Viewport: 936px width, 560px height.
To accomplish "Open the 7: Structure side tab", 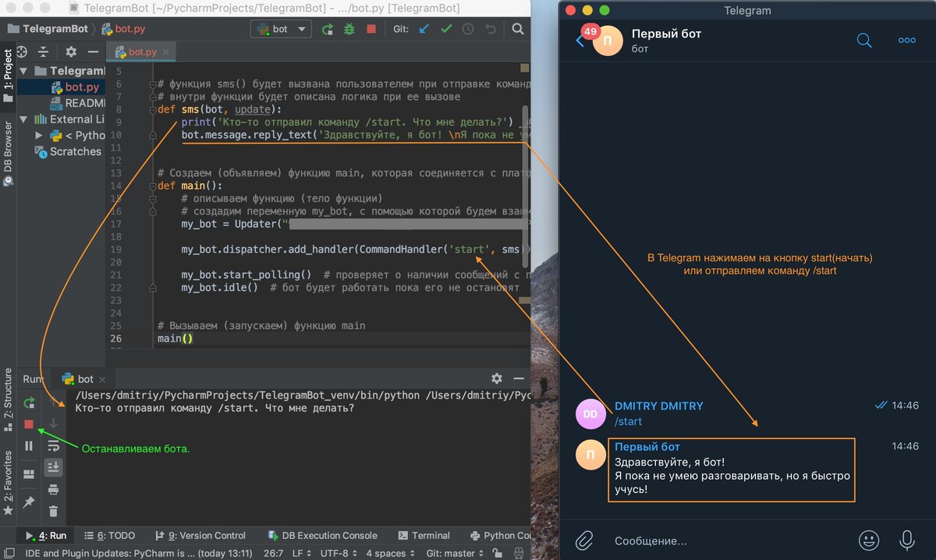I will click(x=8, y=398).
